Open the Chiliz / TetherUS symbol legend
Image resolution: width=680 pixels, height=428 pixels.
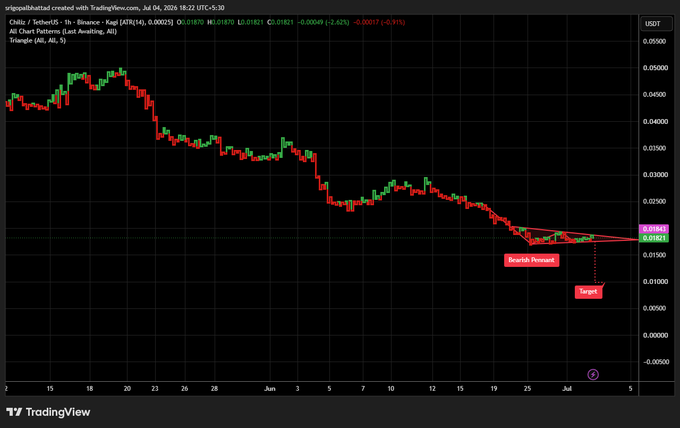click(91, 22)
